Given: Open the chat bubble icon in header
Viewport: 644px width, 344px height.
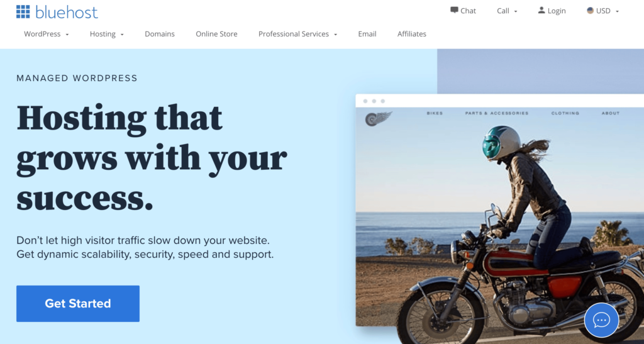Looking at the screenshot, I should coord(454,10).
